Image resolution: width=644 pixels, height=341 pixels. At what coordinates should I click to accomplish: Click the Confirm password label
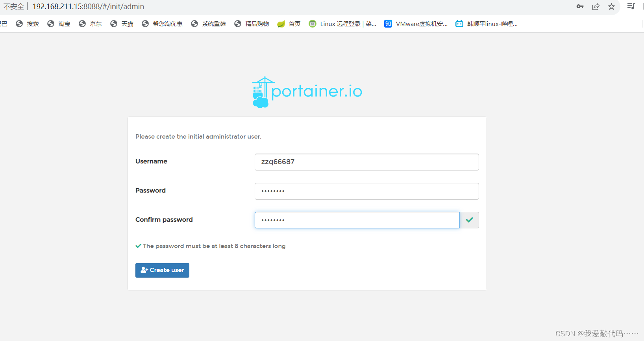pyautogui.click(x=164, y=220)
